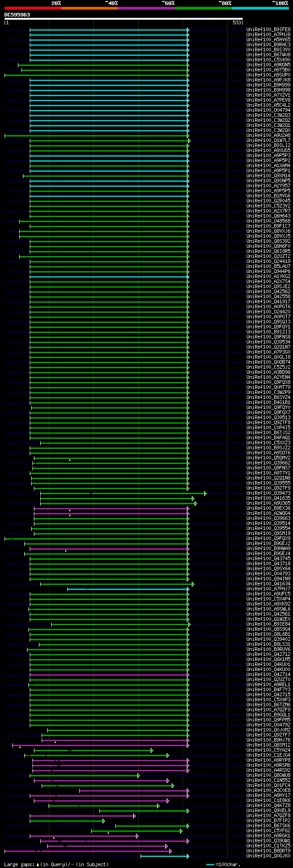Screen dimensions: 293x868
Task: Select the UniRef100_Q9SMI9 label
Action: coord(268,533)
